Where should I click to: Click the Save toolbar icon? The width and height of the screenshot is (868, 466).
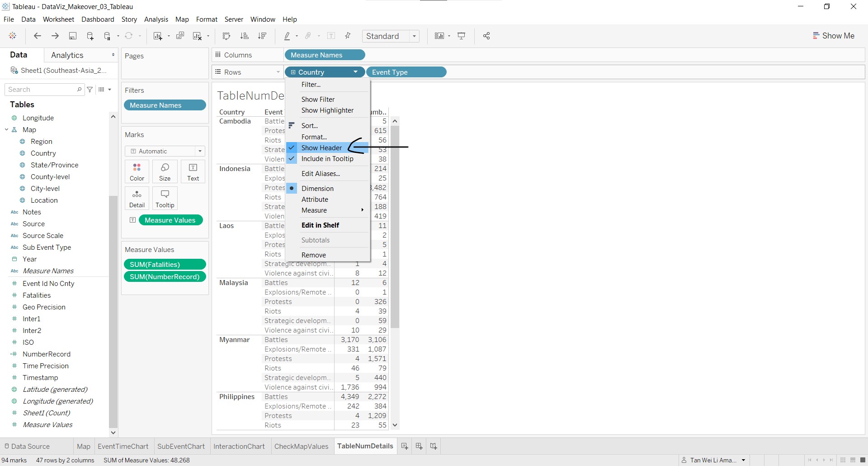[x=72, y=36]
